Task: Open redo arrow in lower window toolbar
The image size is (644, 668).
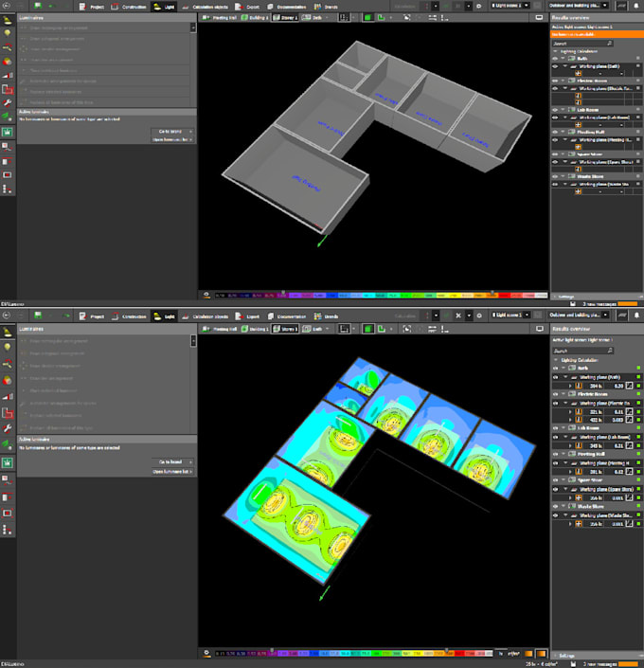Action: coord(66,316)
